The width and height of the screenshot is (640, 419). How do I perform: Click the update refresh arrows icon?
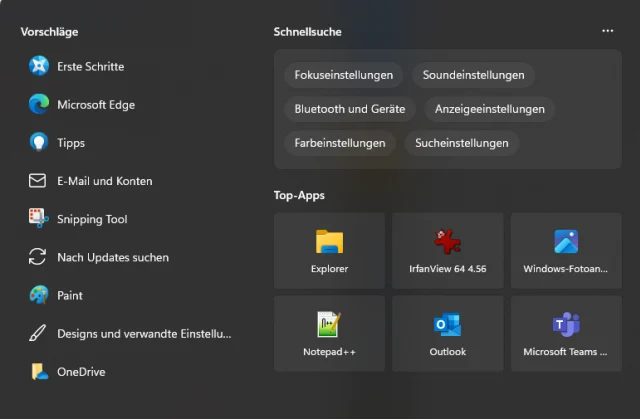coord(38,257)
